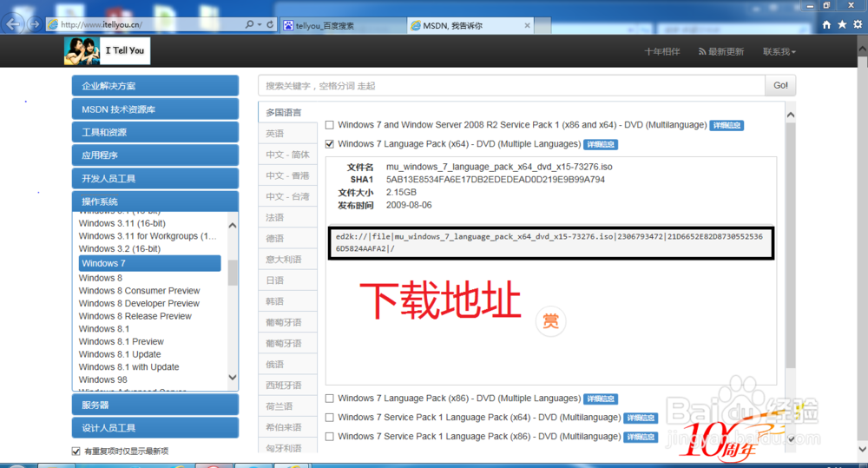The width and height of the screenshot is (868, 468).
Task: Select Windows 8 Release Preview entry
Action: pos(135,316)
